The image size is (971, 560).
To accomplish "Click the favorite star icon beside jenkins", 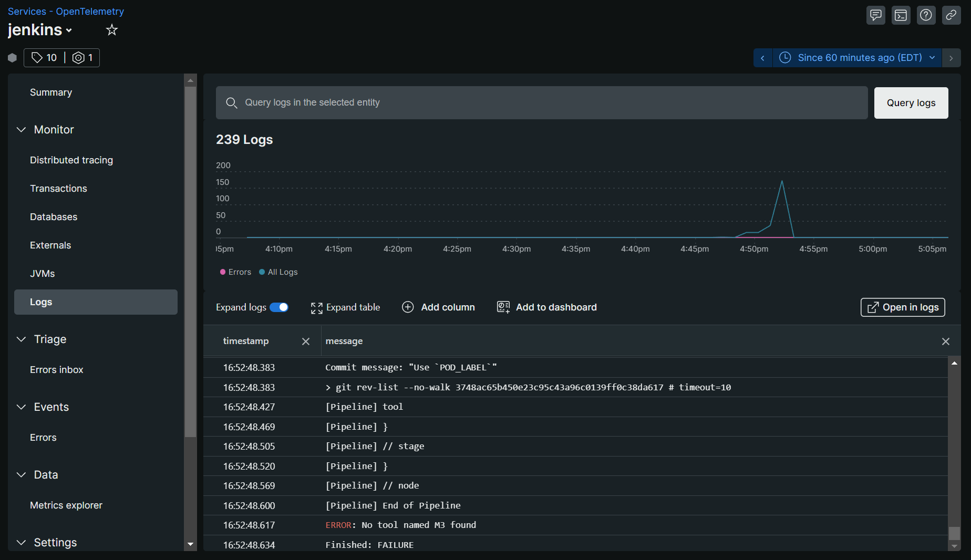I will click(111, 30).
